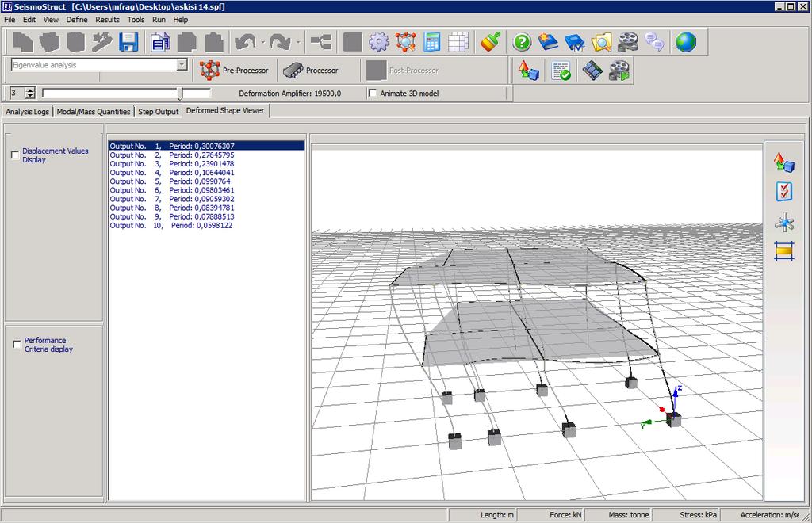Click the mode number spinner arrows
812x523 pixels.
click(x=30, y=94)
